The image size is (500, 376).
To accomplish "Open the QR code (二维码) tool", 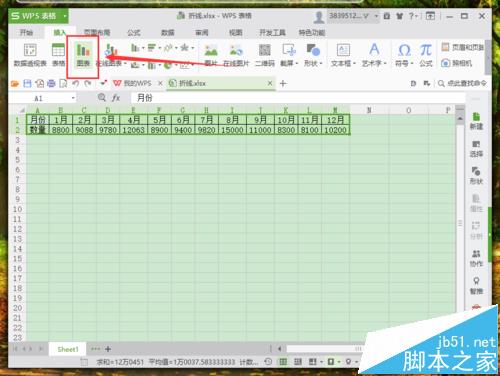I will click(265, 55).
